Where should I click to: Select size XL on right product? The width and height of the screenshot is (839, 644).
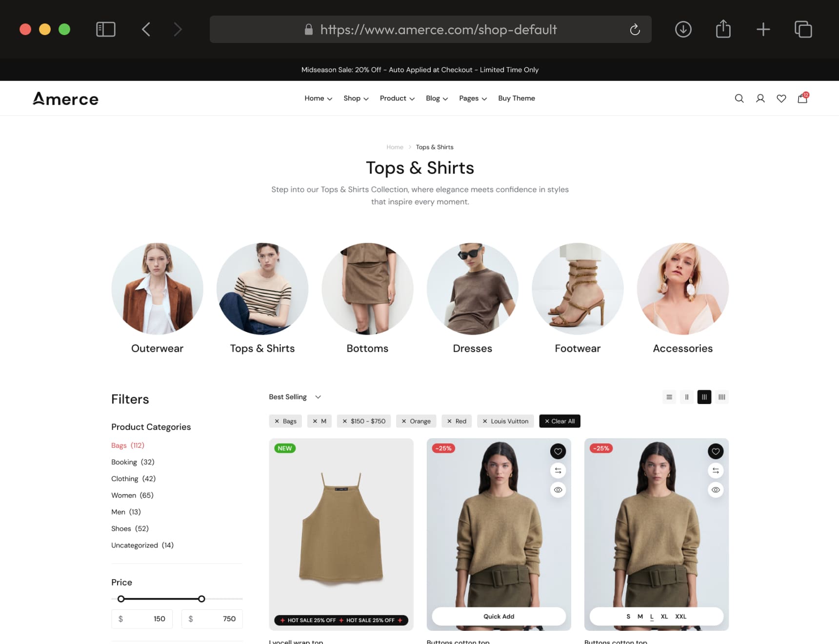point(664,617)
